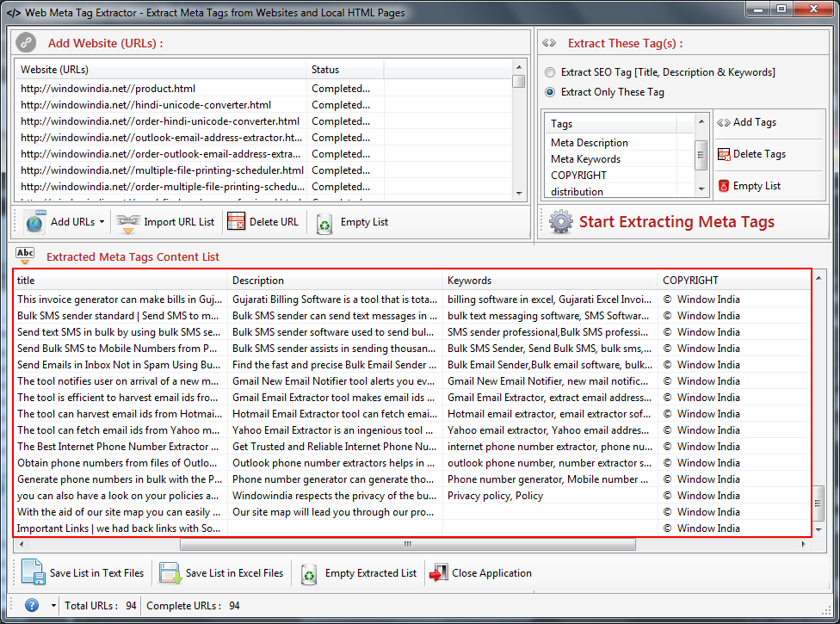
Task: Click the COPYRIGHT column header
Action: [734, 281]
